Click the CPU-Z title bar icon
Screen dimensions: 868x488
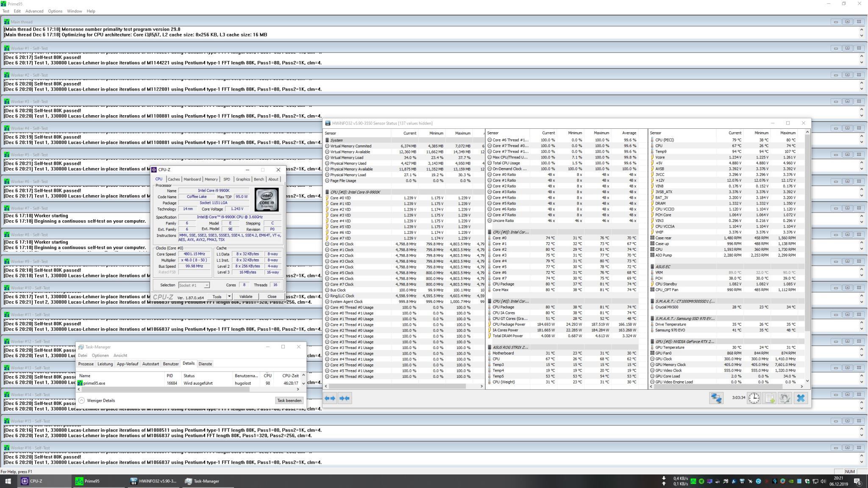tap(154, 169)
